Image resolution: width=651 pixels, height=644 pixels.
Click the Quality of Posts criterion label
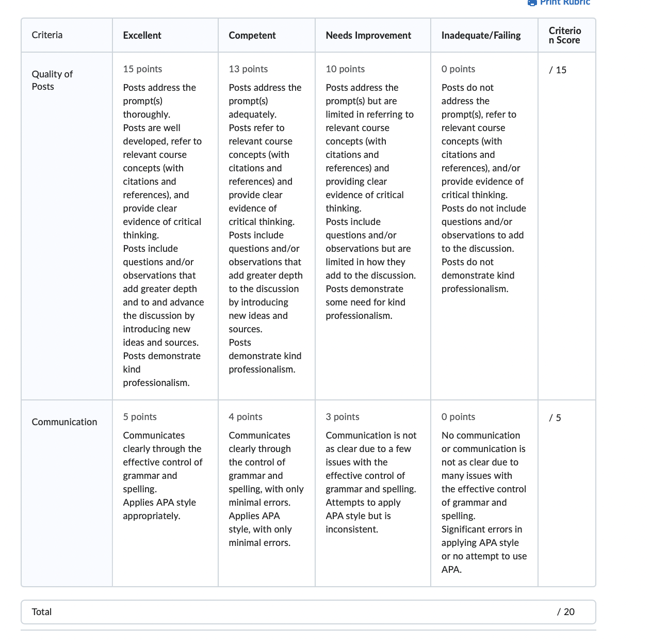pyautogui.click(x=52, y=80)
